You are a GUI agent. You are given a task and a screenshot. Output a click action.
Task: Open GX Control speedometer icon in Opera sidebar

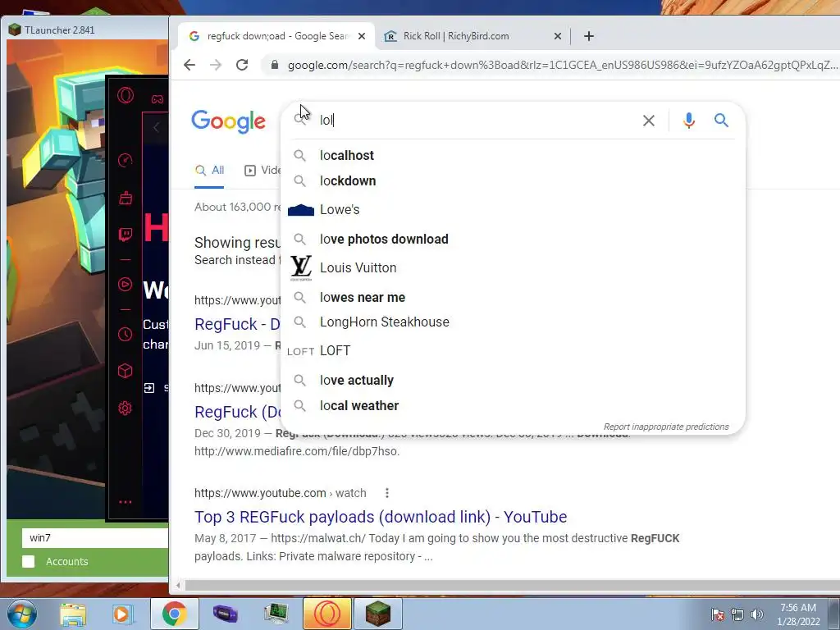[126, 160]
